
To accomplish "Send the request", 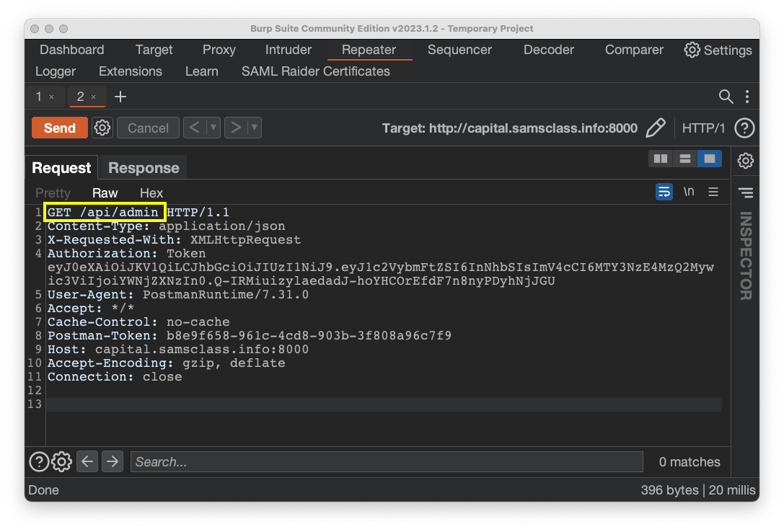I will (59, 128).
